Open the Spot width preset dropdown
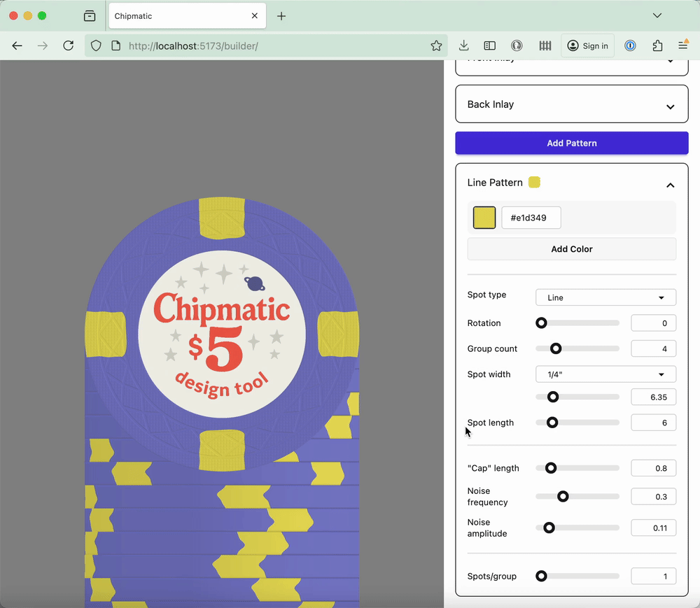This screenshot has width=700, height=608. click(605, 374)
